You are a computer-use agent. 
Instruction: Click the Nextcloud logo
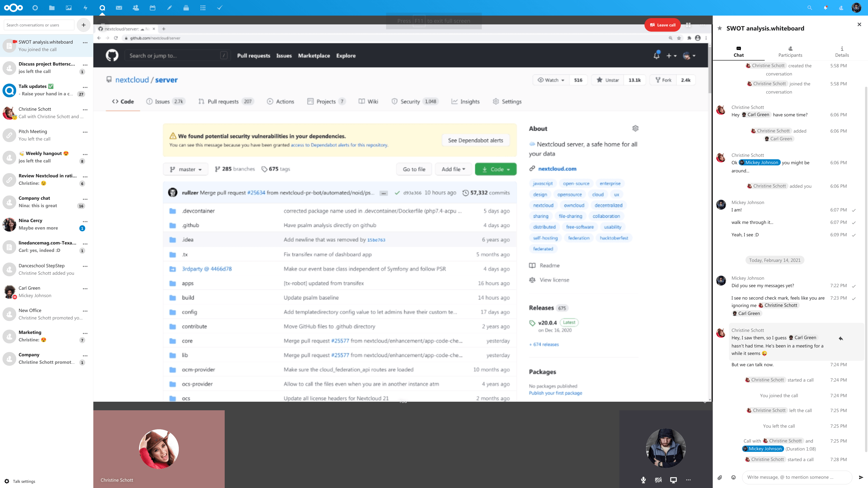click(x=14, y=8)
